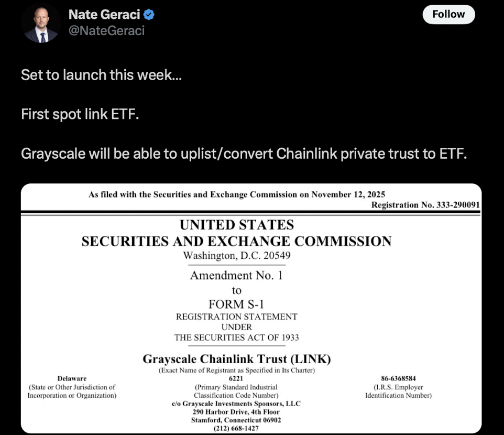Click the I.R.S. number 86-6368584
Viewport: 504px width, 435px height.
click(x=398, y=378)
